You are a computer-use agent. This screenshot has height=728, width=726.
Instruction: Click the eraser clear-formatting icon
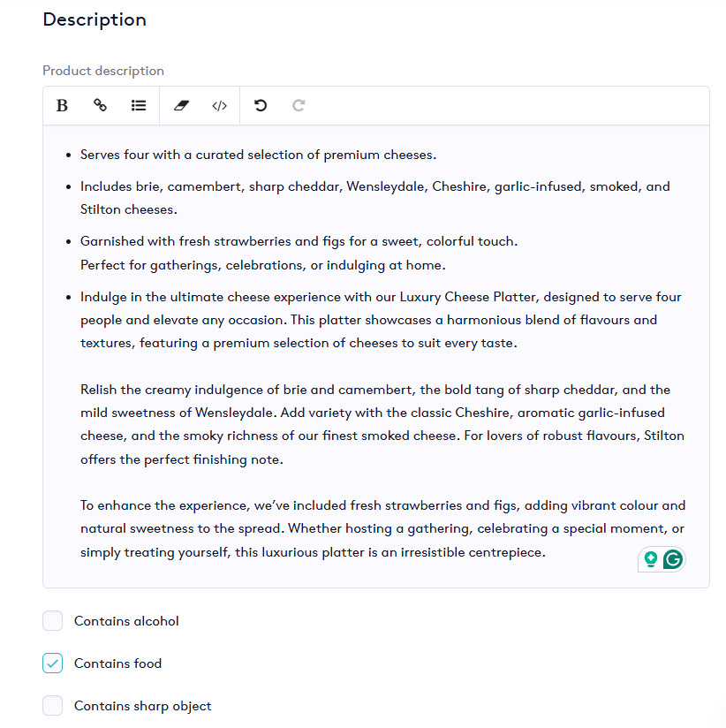182,106
